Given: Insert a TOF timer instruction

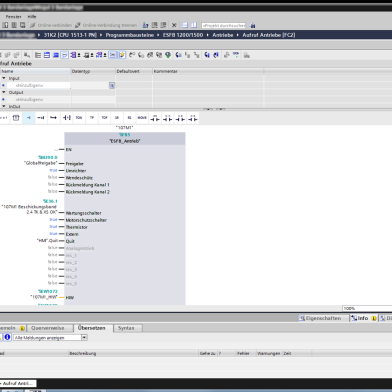Looking at the screenshot, I should point(104,118).
